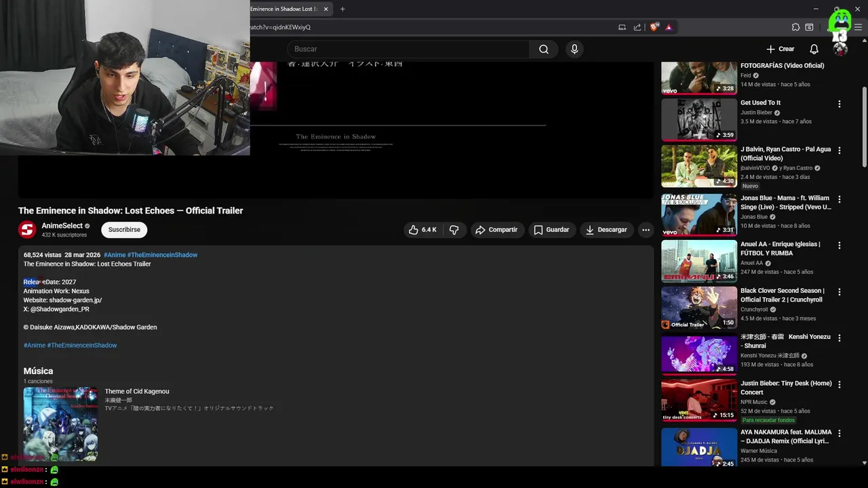
Task: Open Kenshi Yonezu Shunrai thumbnail
Action: (x=698, y=353)
